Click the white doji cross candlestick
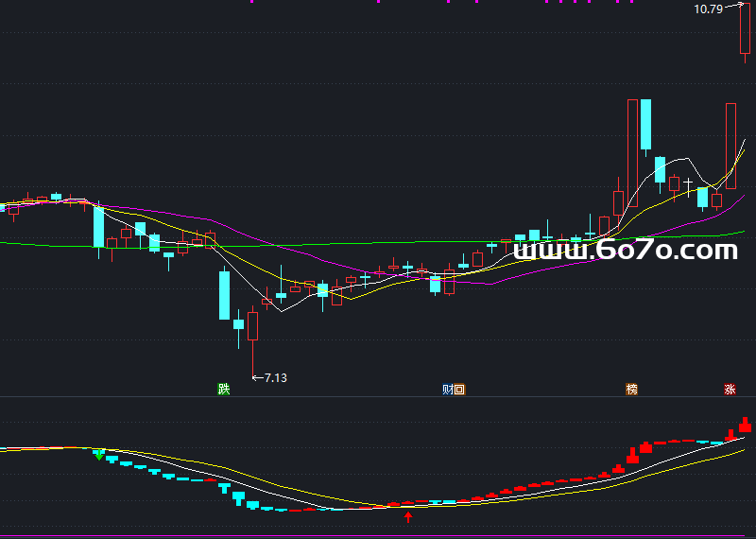Screen dimensions: 756x539 689,182
